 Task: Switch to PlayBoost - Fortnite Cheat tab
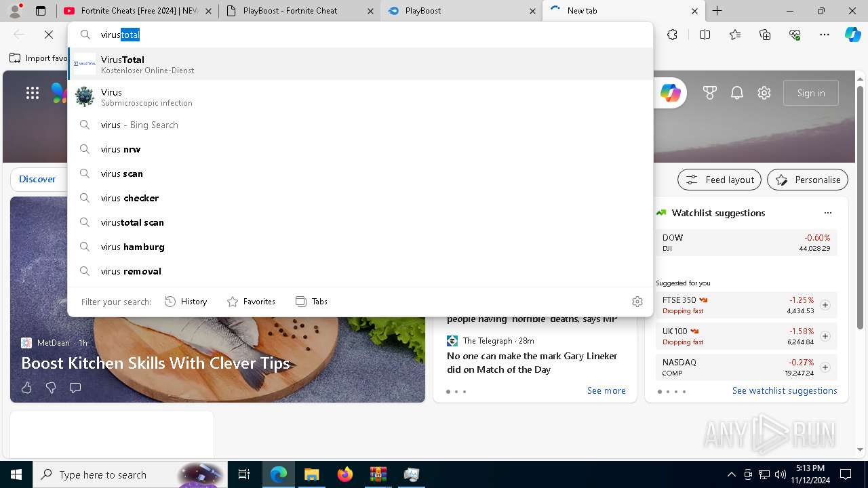click(x=298, y=11)
